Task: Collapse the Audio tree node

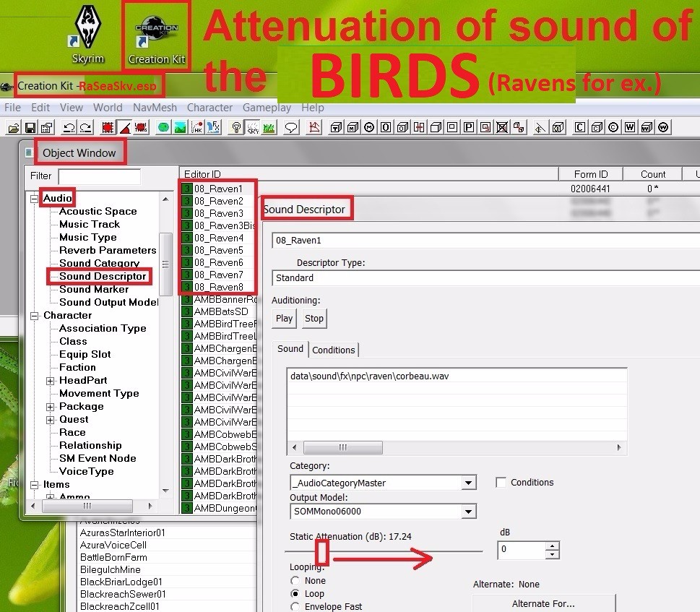Action: point(34,198)
